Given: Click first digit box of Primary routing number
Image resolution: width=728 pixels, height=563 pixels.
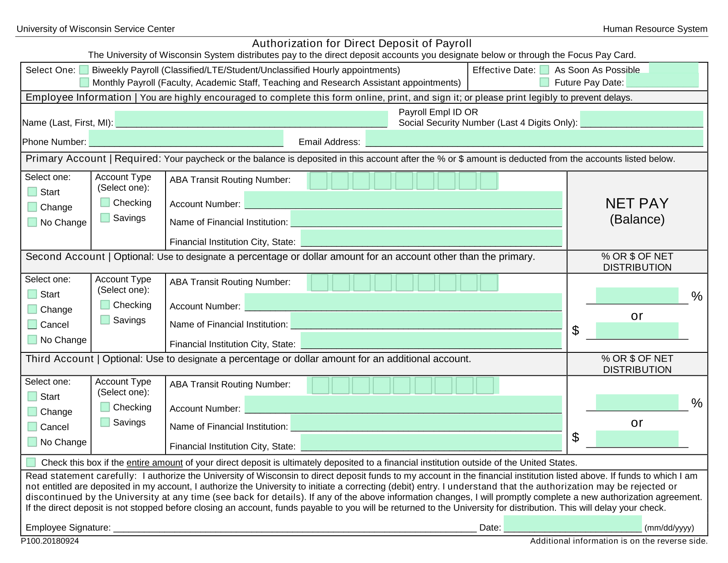Looking at the screenshot, I should pos(319,181).
